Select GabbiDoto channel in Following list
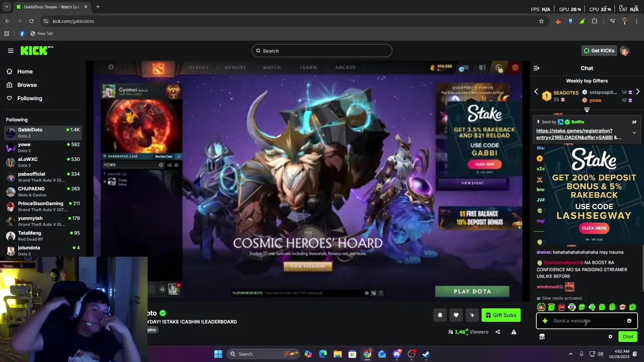Screen dimensions: 644x362 click(x=43, y=133)
